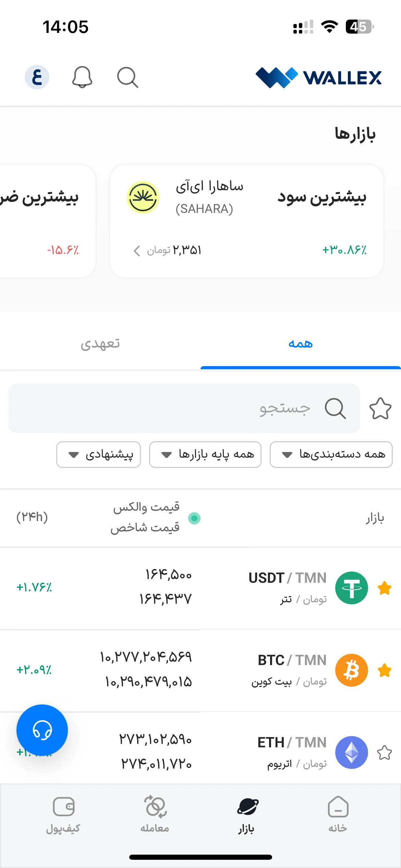The width and height of the screenshot is (401, 868).
Task: Open the notifications bell
Action: tap(82, 77)
